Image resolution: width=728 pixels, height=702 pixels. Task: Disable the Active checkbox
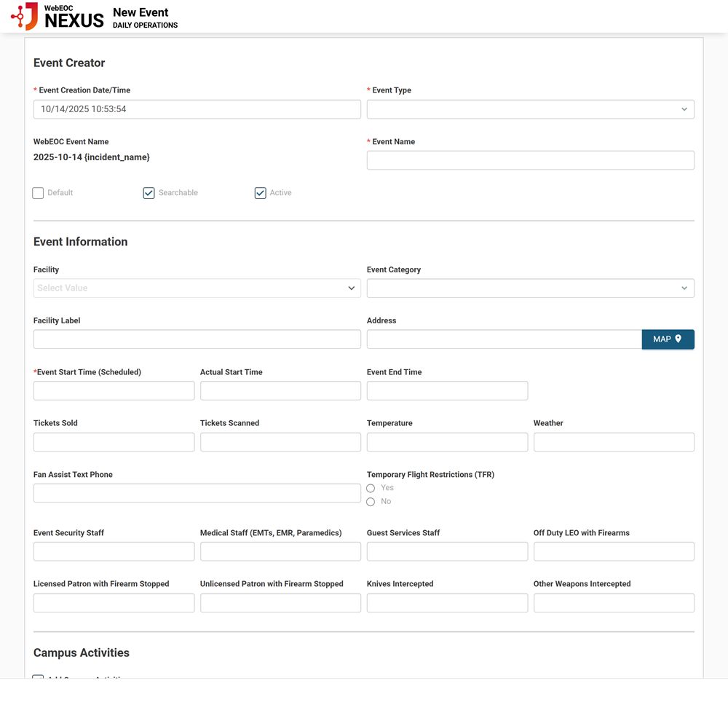(260, 192)
